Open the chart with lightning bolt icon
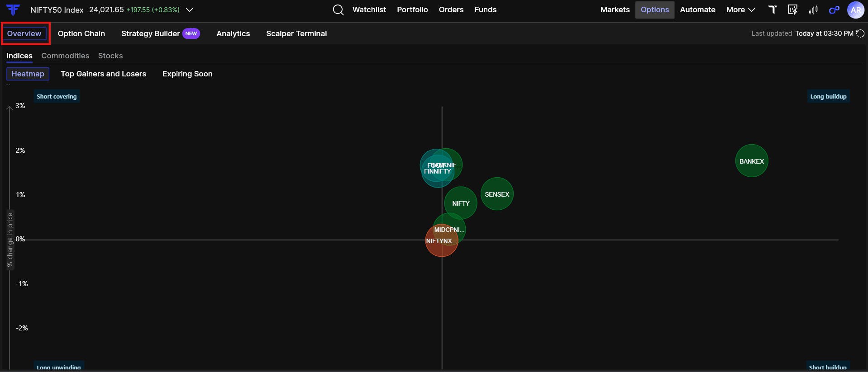868x372 pixels. click(793, 10)
